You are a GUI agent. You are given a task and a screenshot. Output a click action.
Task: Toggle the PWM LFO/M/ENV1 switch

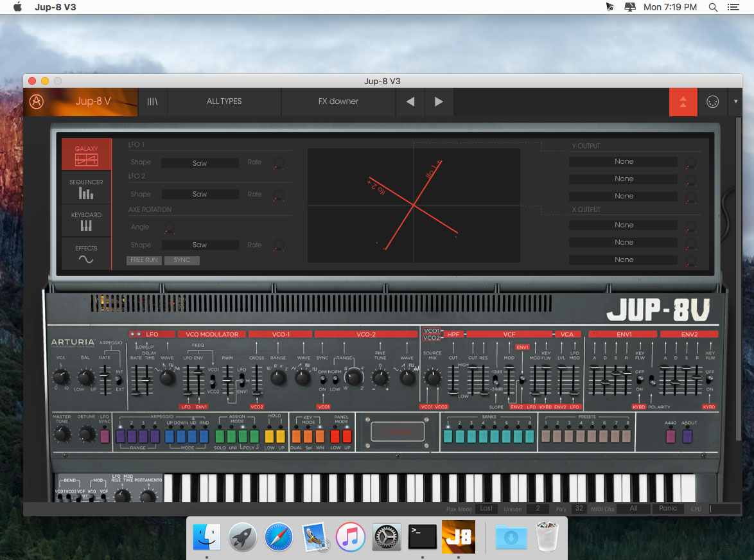(x=242, y=379)
